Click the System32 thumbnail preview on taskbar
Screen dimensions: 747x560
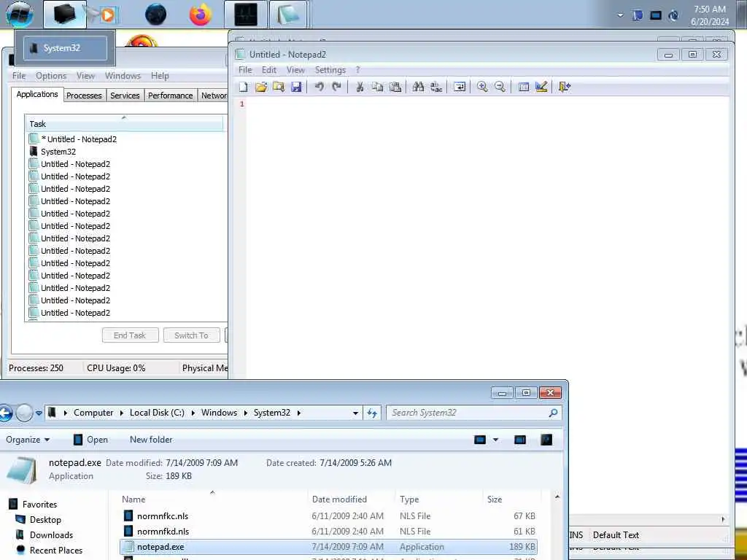pos(65,47)
